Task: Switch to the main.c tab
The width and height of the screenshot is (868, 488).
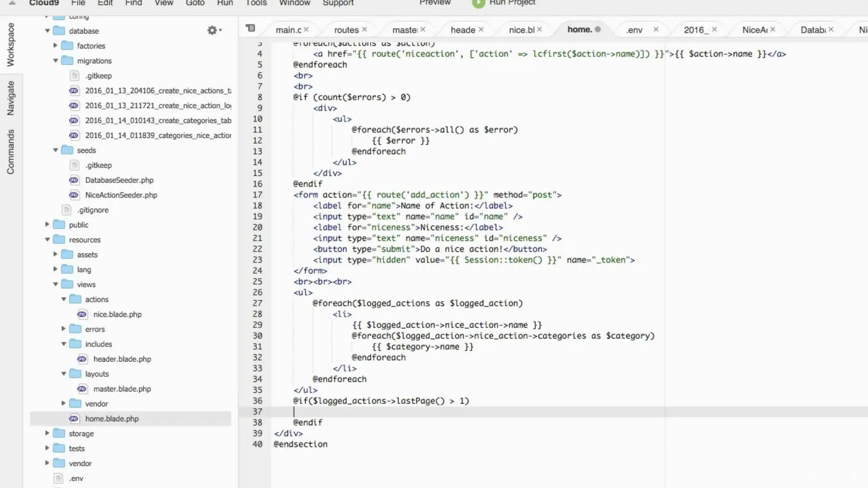Action: pyautogui.click(x=288, y=30)
